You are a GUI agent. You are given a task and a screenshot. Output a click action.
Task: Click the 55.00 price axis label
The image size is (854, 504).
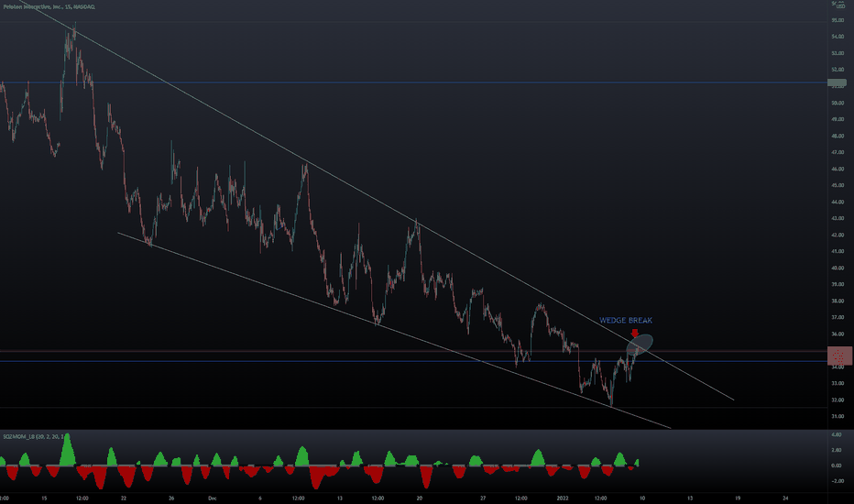[838, 20]
